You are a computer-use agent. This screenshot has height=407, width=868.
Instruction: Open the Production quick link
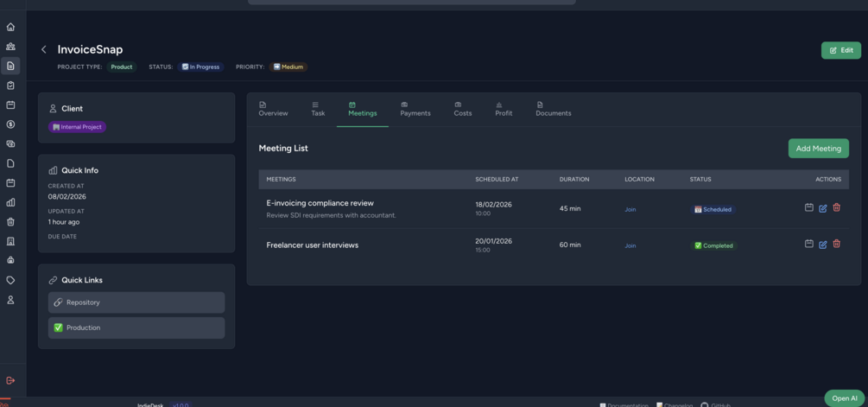[136, 328]
